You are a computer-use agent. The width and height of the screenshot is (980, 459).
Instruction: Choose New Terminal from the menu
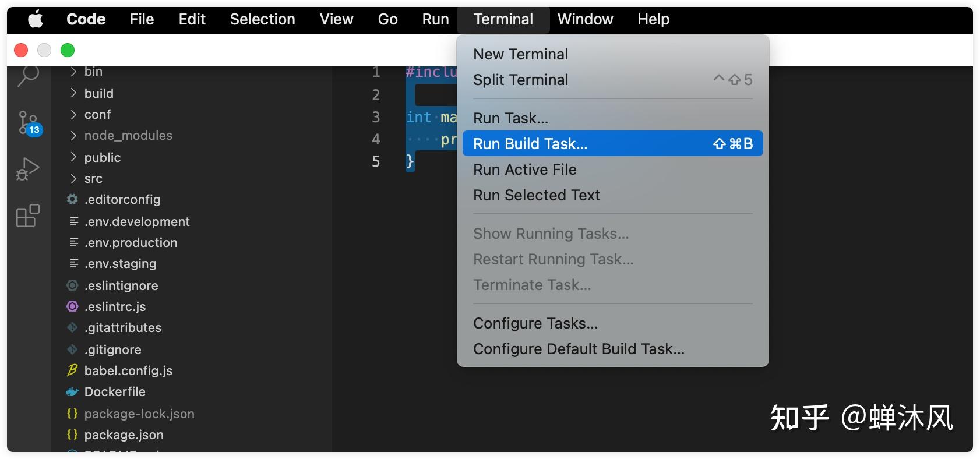point(520,54)
